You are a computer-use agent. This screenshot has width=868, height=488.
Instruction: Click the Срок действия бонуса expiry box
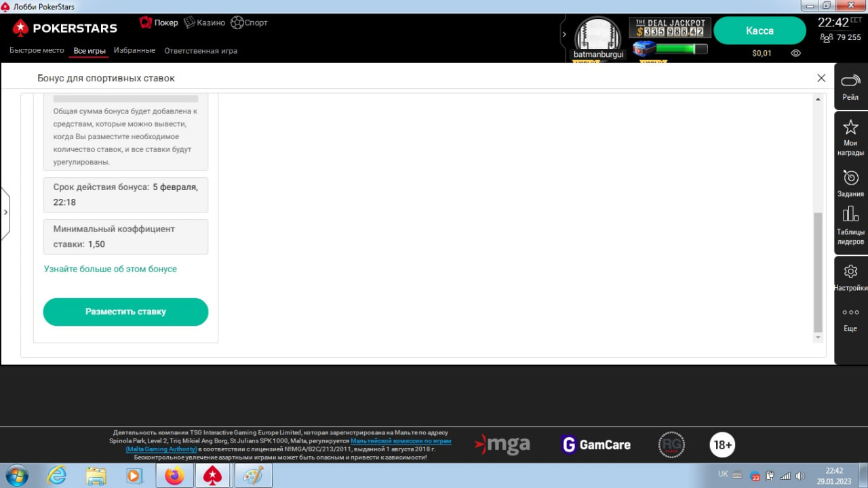[125, 195]
